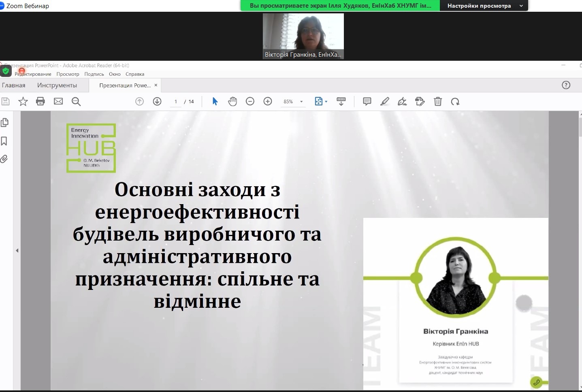Bookmark the file with star icon
582x392 pixels.
pos(23,101)
